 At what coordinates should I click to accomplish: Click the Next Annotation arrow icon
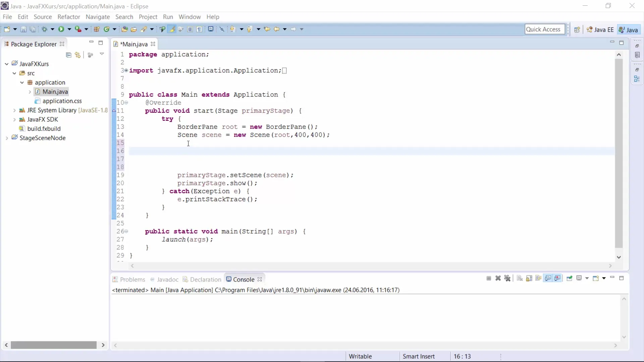(x=232, y=29)
